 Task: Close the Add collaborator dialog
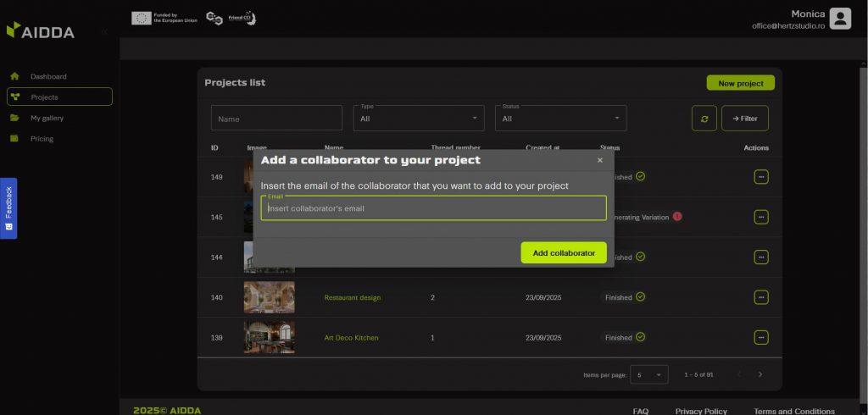coord(600,160)
